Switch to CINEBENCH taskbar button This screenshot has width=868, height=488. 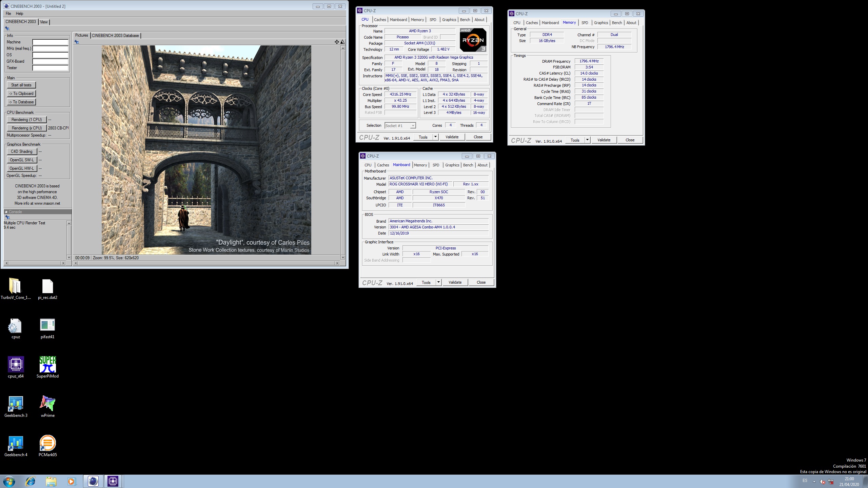(93, 481)
